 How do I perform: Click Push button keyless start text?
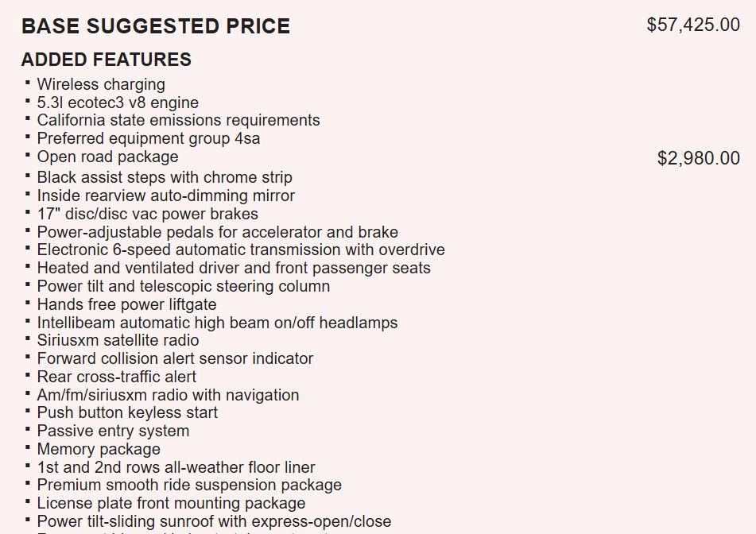[x=127, y=412]
